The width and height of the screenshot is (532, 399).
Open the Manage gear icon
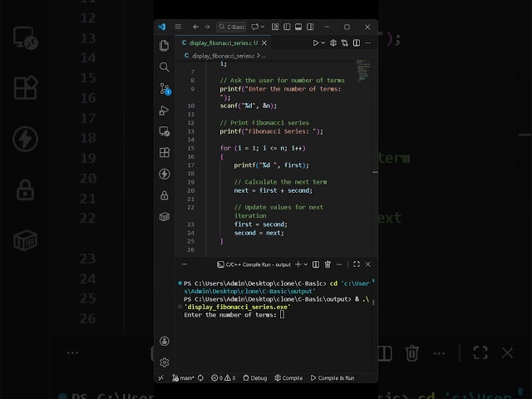[x=165, y=362]
